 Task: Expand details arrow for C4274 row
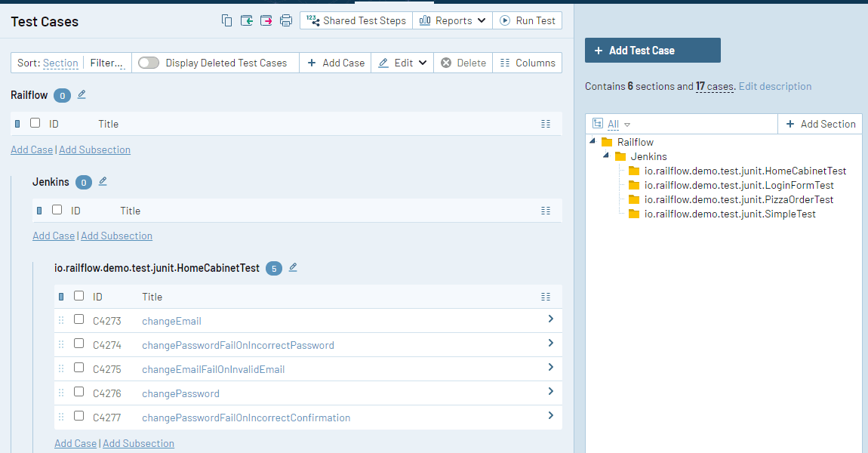click(x=550, y=343)
